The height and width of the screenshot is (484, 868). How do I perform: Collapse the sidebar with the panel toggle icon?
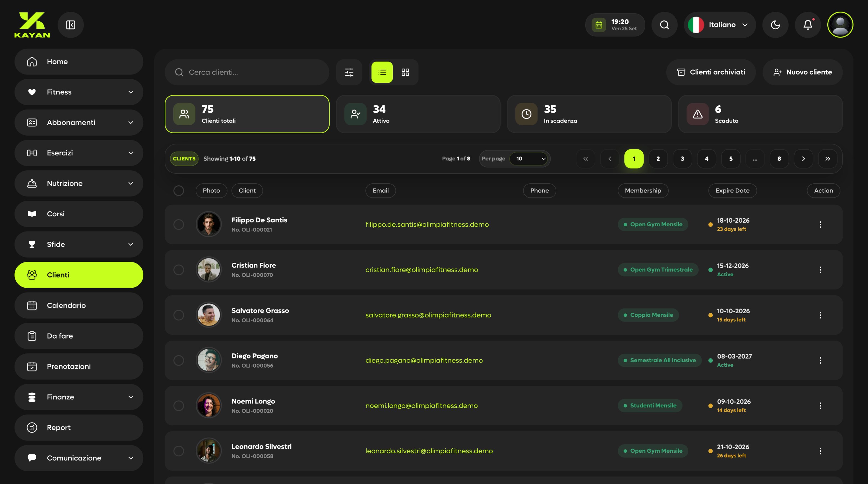[70, 25]
